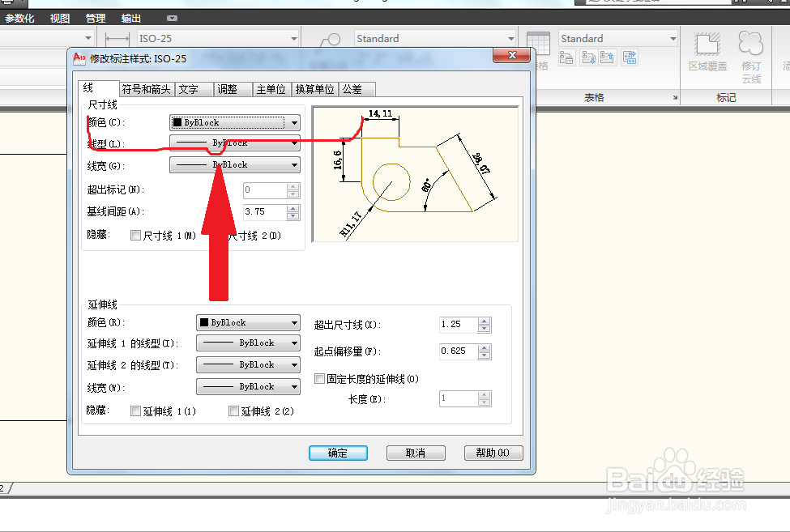Open the 输出 ribbon tab
Viewport: 790px width, 532px height.
[131, 19]
